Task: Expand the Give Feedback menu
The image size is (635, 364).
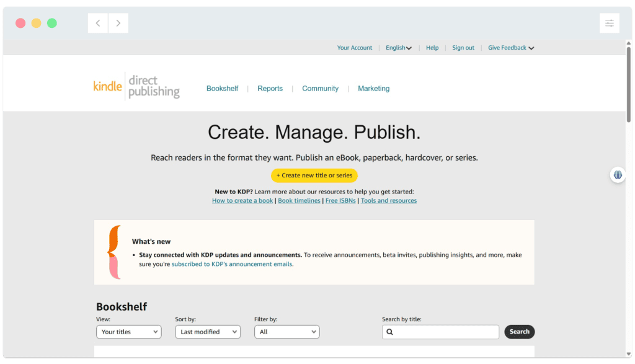Action: [511, 48]
